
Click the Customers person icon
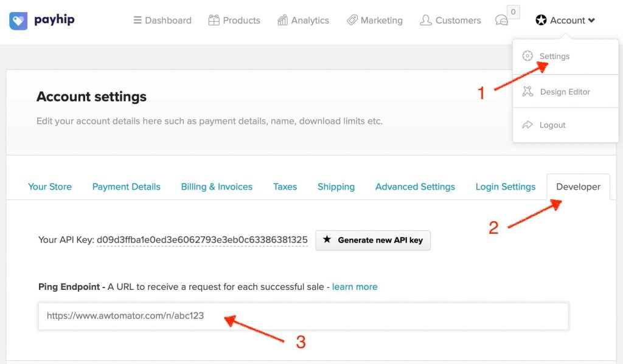pos(425,20)
